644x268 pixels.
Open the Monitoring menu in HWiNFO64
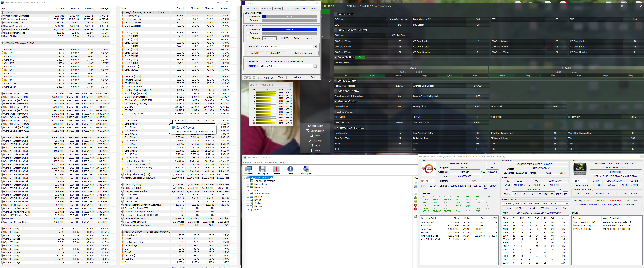tap(271, 162)
